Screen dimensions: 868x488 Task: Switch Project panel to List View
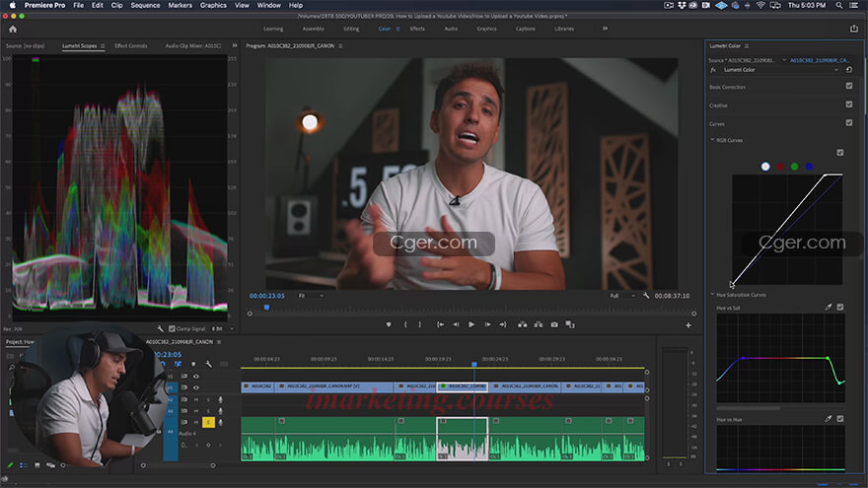(24, 465)
